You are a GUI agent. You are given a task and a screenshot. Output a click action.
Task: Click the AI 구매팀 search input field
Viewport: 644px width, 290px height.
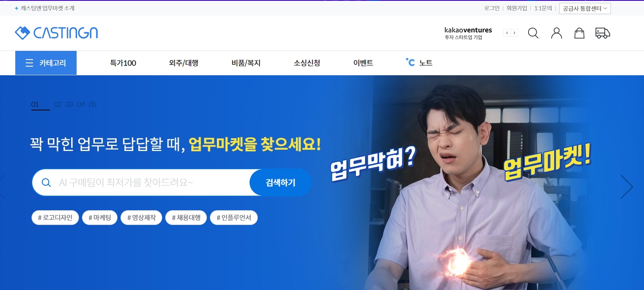141,182
